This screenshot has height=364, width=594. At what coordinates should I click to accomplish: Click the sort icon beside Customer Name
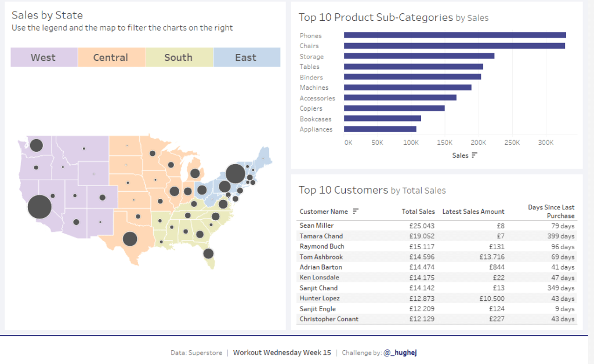coord(356,212)
